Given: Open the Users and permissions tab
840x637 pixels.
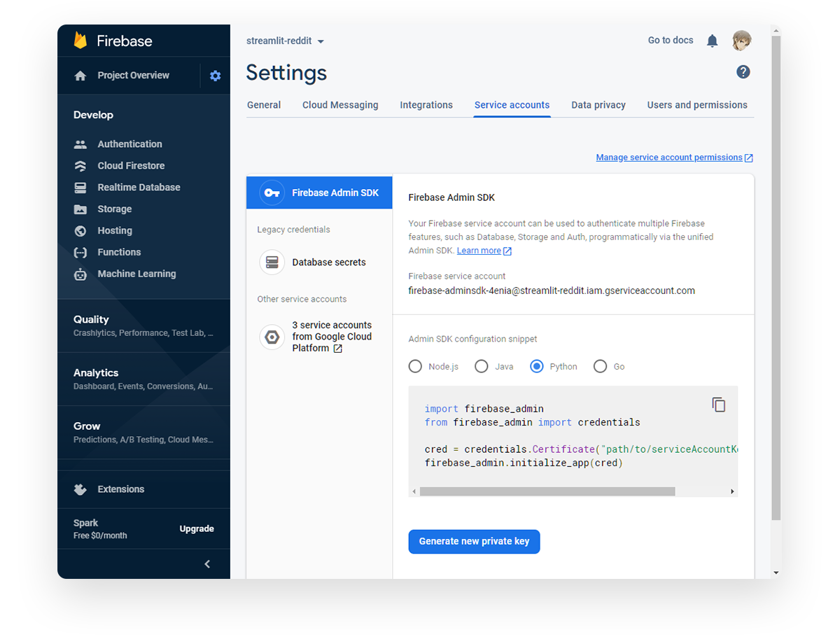Looking at the screenshot, I should (x=697, y=105).
